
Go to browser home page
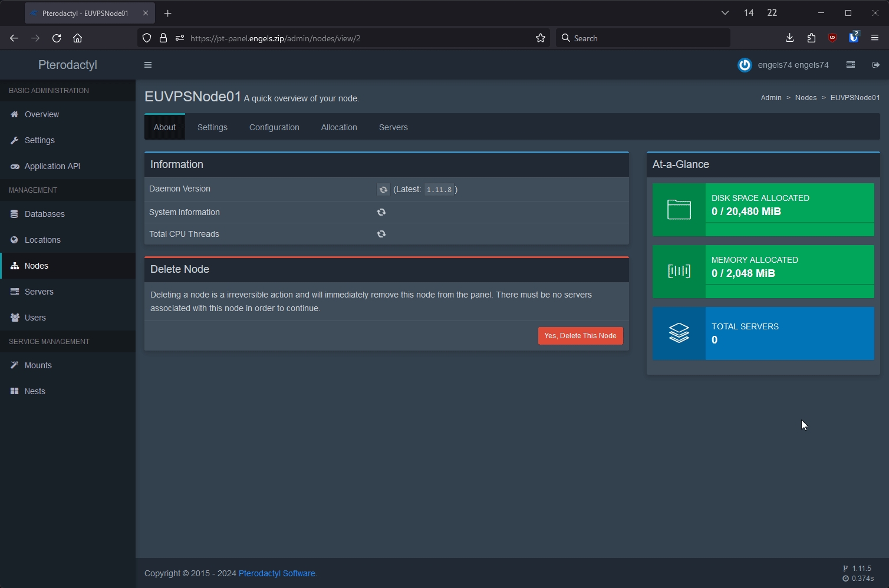point(77,38)
